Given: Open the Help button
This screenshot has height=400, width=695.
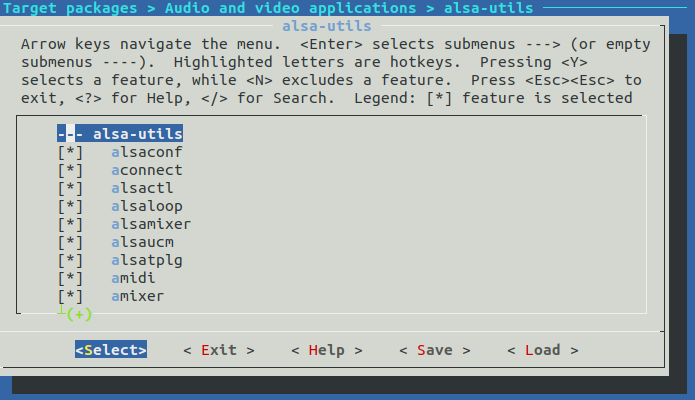Looking at the screenshot, I should click(327, 350).
